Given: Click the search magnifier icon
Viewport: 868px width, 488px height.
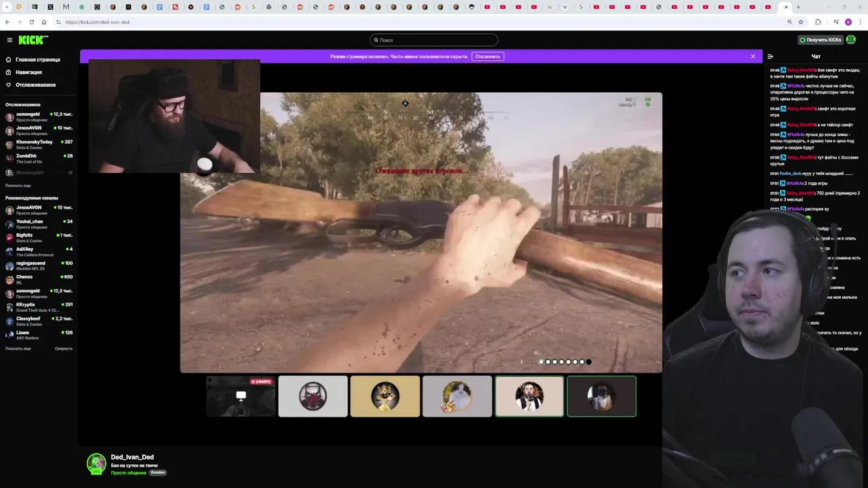Looking at the screenshot, I should [x=376, y=40].
